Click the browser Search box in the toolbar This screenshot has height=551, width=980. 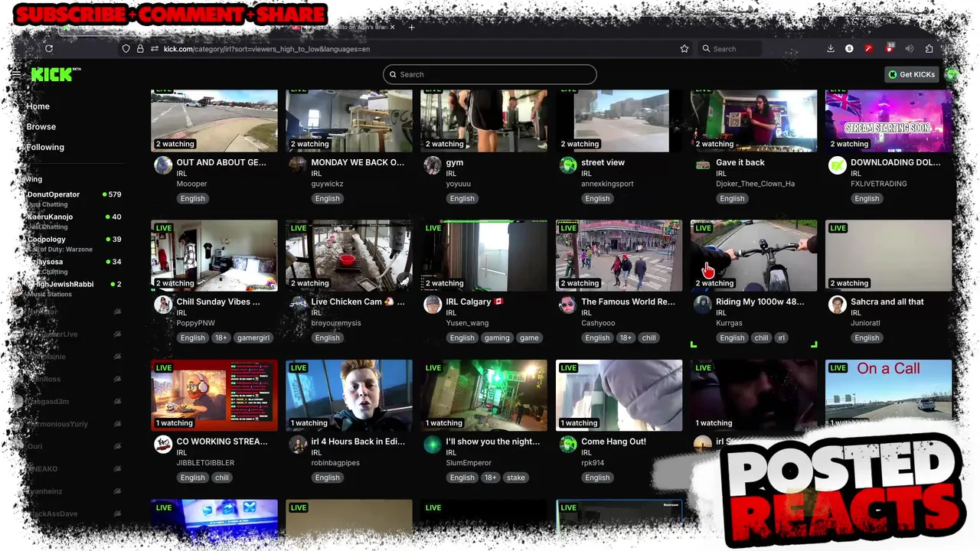[x=730, y=49]
